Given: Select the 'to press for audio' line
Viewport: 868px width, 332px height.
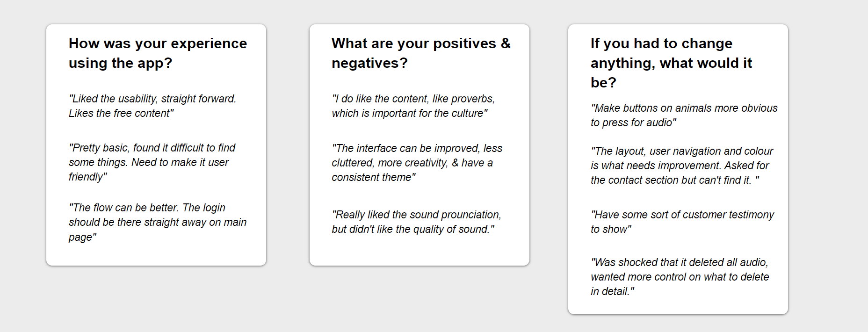Looking at the screenshot, I should click(x=633, y=123).
